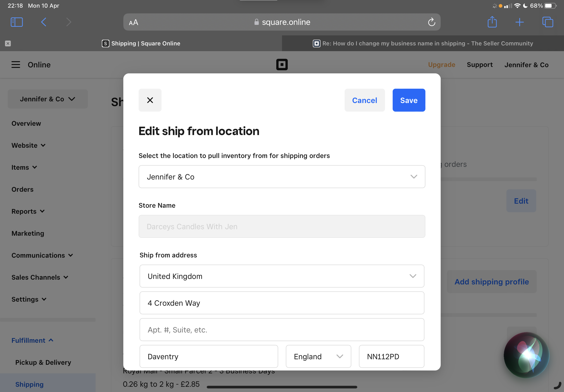This screenshot has height=392, width=564.
Task: Click the Square logo in the header
Action: click(282, 65)
